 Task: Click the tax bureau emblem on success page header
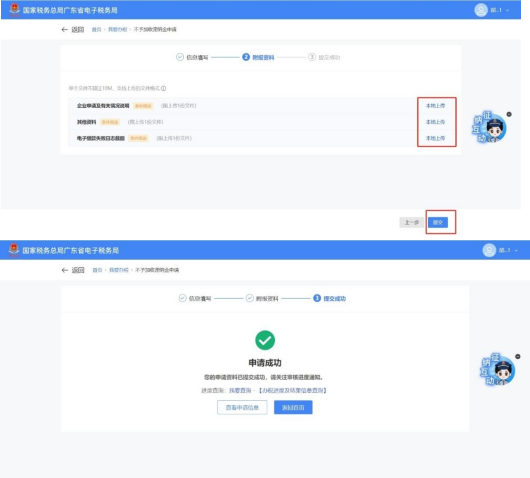click(14, 249)
